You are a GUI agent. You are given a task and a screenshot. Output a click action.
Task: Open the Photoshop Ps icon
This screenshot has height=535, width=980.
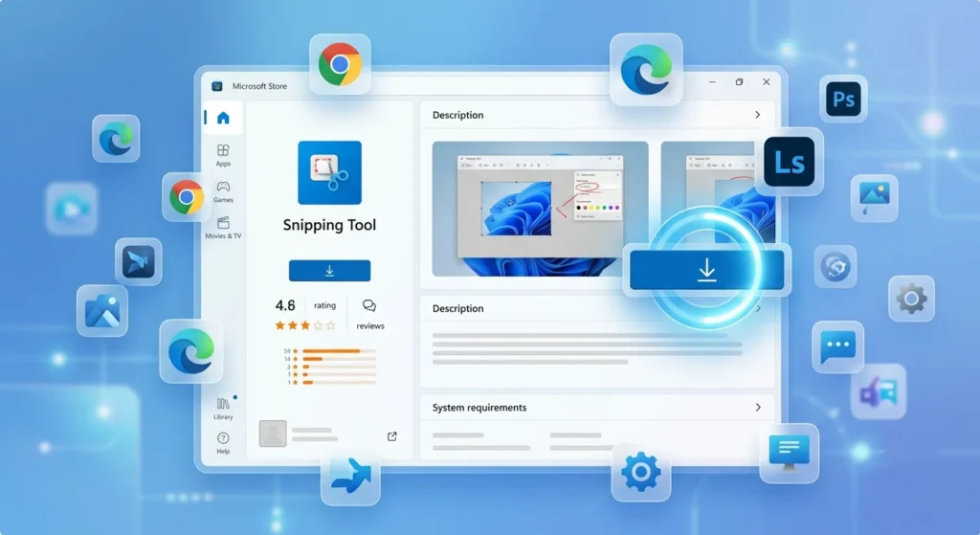click(x=843, y=99)
